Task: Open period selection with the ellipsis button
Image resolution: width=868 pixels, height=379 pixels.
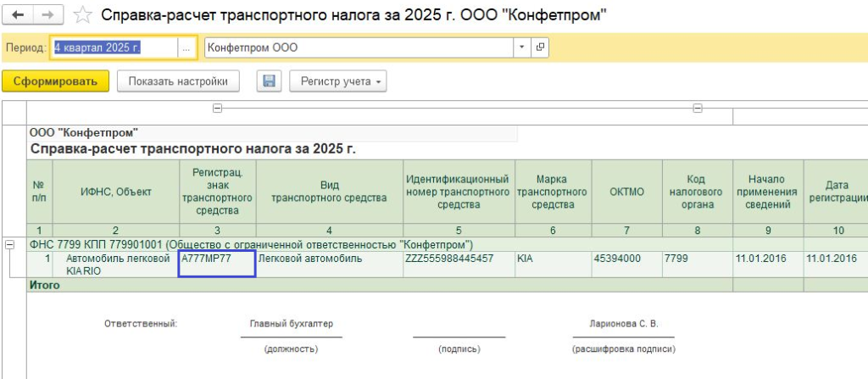Action: [x=186, y=47]
